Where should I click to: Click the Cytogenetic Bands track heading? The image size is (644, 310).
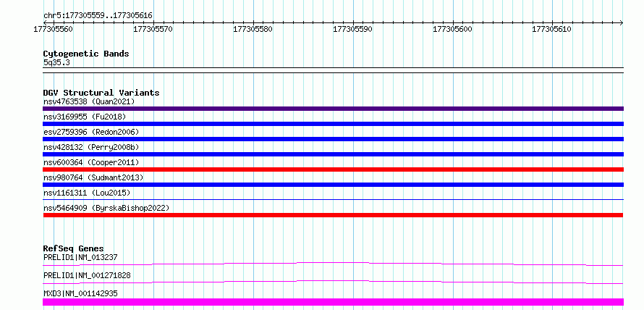tap(86, 54)
